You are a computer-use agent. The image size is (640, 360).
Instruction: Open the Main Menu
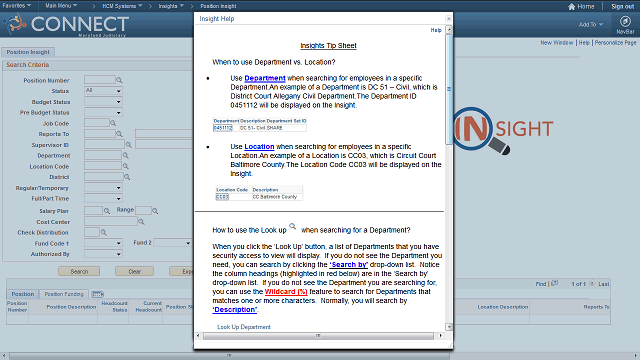61,6
